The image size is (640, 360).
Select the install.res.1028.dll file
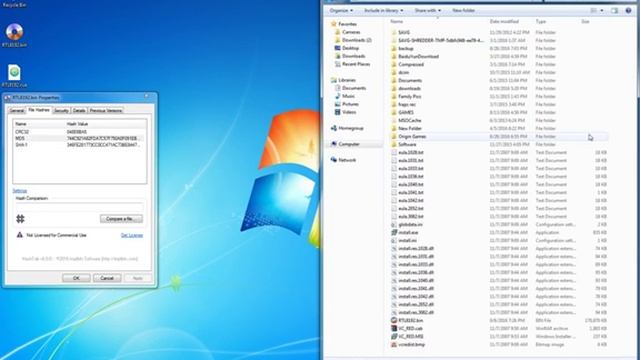[x=416, y=248]
